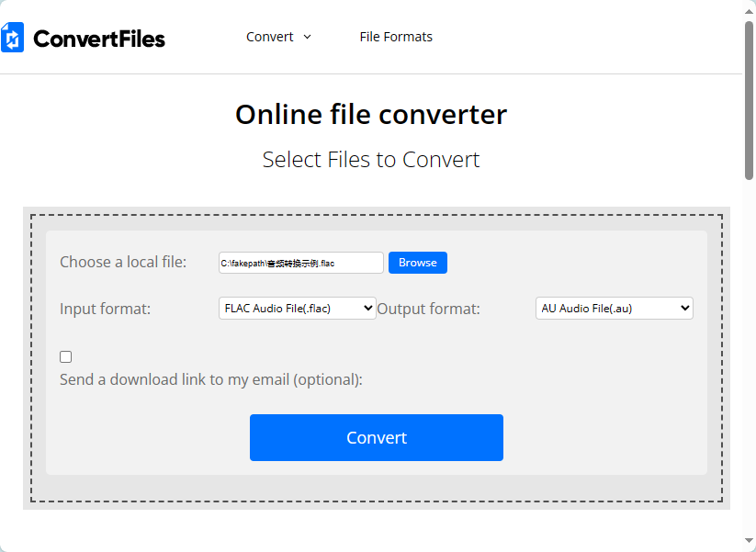Go to File Formats page
Viewport: 756px width, 552px height.
[396, 37]
